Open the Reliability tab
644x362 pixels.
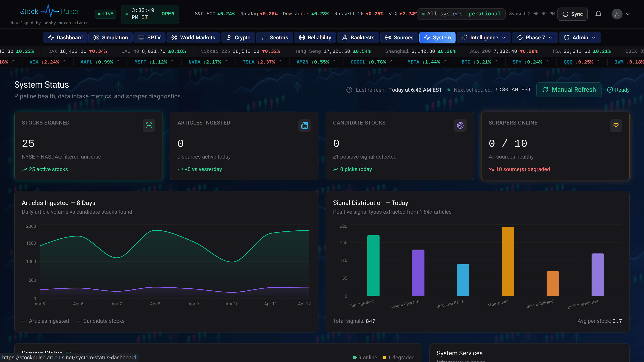point(315,38)
